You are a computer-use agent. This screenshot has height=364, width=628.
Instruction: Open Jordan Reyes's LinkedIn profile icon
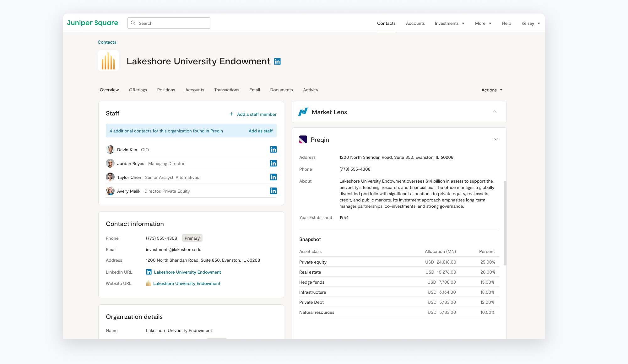273,163
